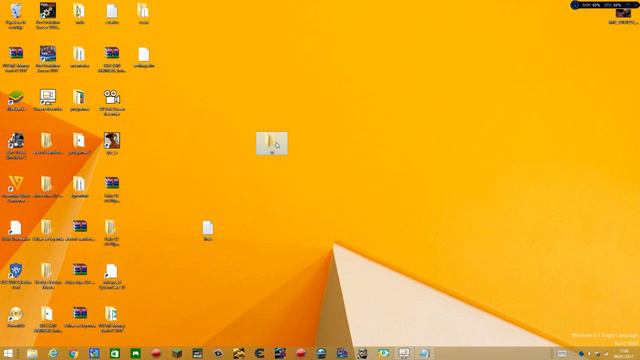Viewport: 640px width, 360px height.
Task: Open the touch keyboard icon in the system tray
Action: 562,353
